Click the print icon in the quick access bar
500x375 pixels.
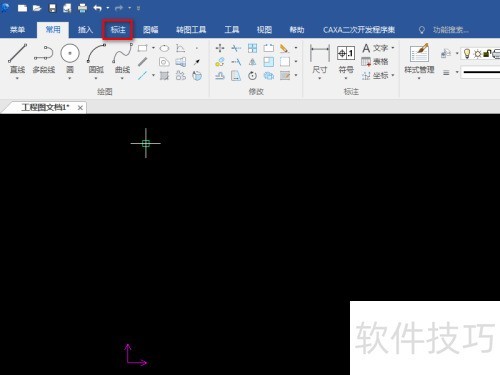point(82,8)
